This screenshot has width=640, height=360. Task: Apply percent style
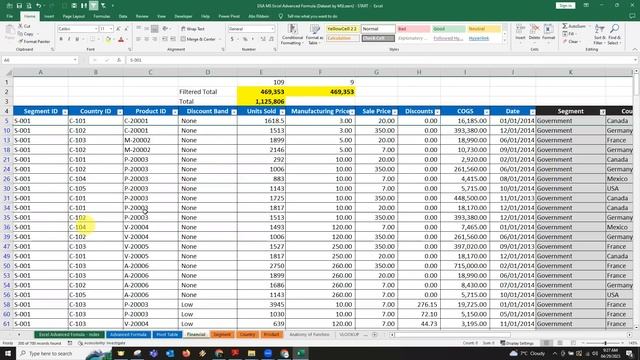point(245,39)
